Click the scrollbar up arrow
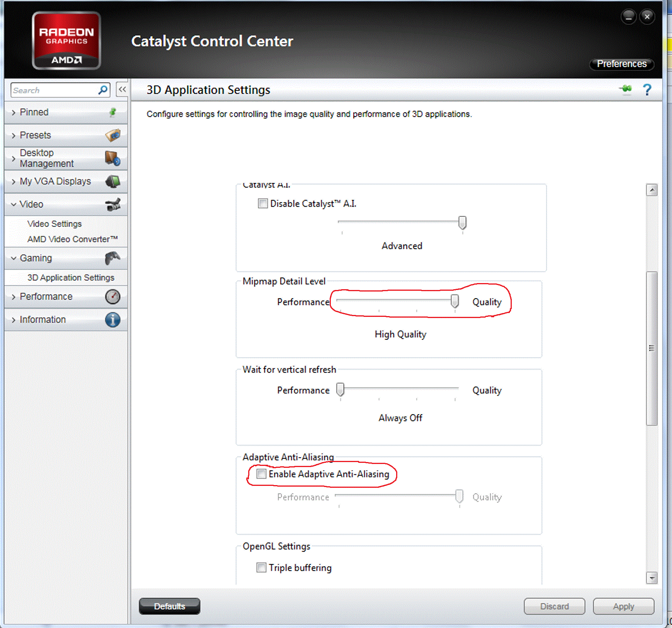The width and height of the screenshot is (672, 628). (652, 190)
